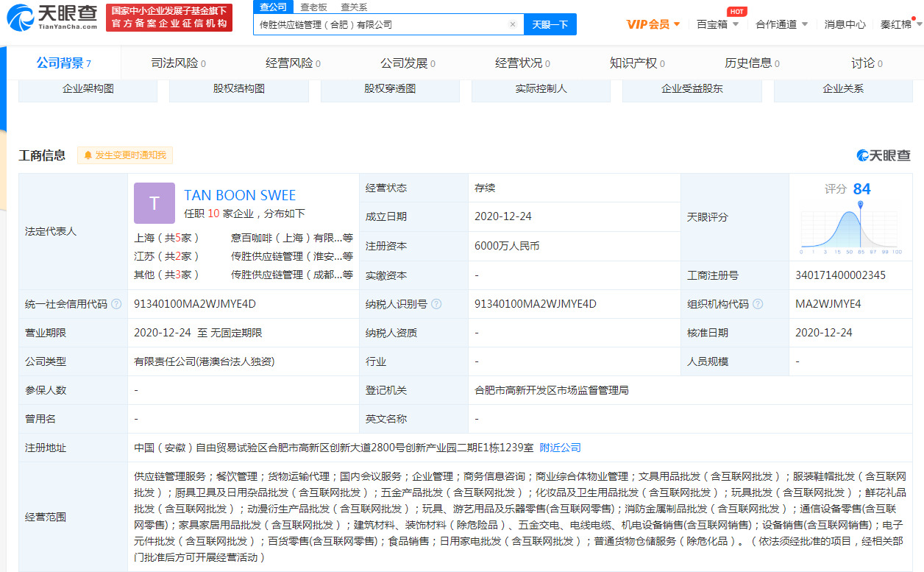Click the 天眼评分 distribution chart

[x=850, y=228]
